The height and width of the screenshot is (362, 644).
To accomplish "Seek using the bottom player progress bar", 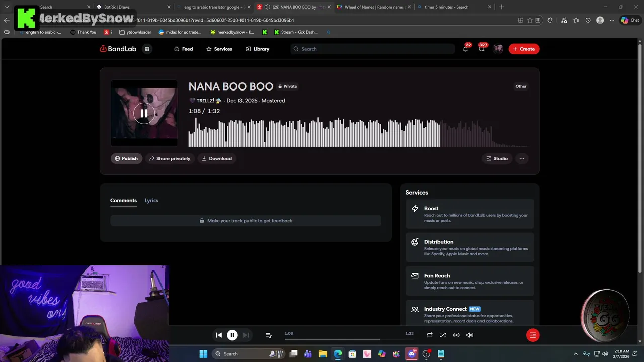I will (x=349, y=339).
